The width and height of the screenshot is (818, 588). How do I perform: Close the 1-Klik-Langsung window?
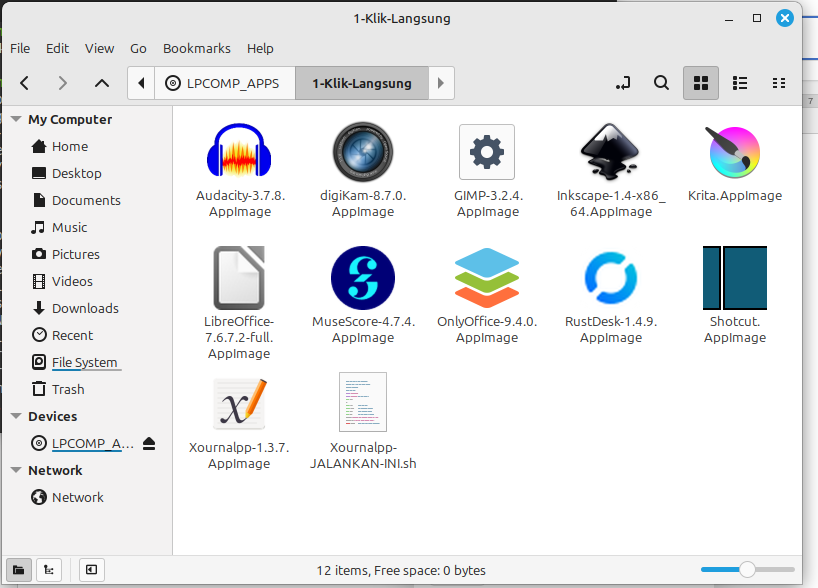tap(785, 18)
